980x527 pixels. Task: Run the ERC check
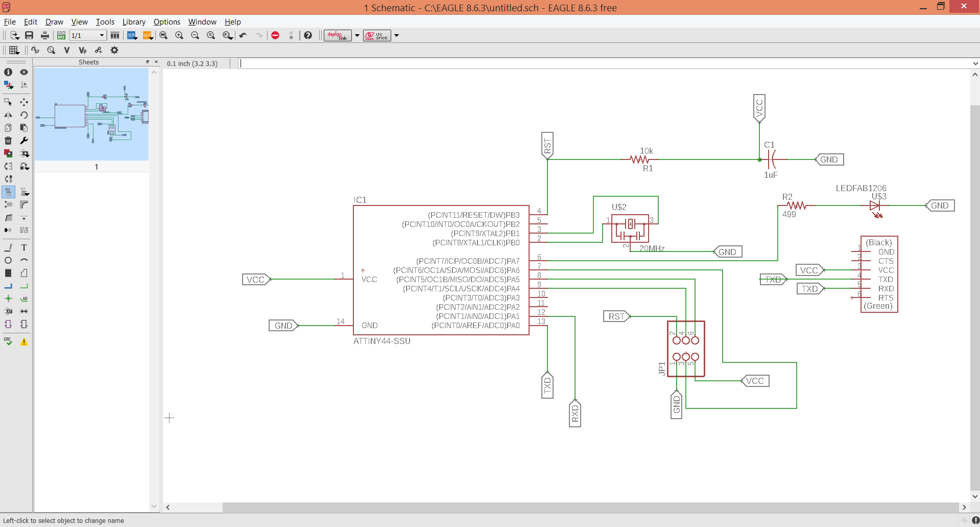[x=8, y=341]
